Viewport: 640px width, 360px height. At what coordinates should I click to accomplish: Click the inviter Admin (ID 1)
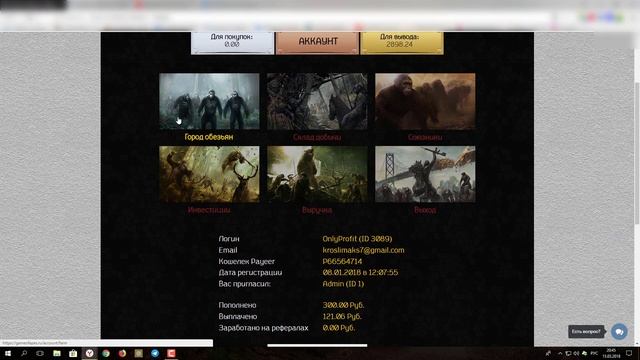click(343, 284)
